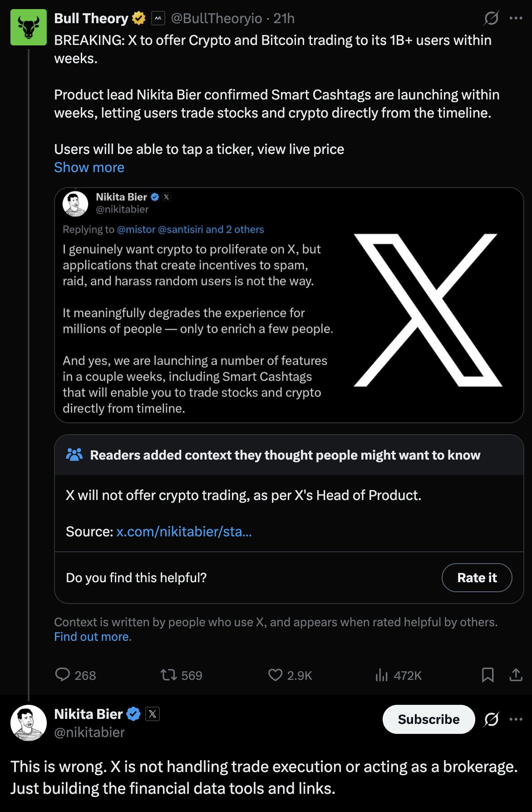The image size is (532, 812).
Task: Bookmark the Bull Theory post
Action: pyautogui.click(x=488, y=675)
